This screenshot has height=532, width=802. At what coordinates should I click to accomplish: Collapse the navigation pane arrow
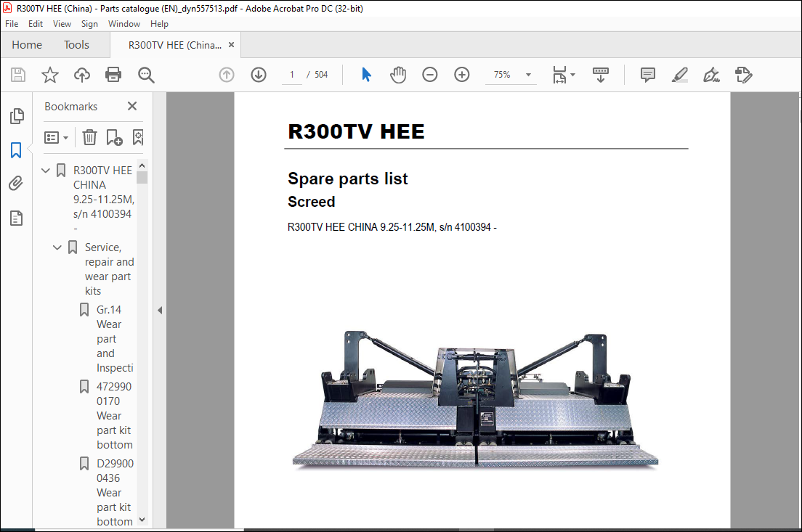click(x=160, y=310)
